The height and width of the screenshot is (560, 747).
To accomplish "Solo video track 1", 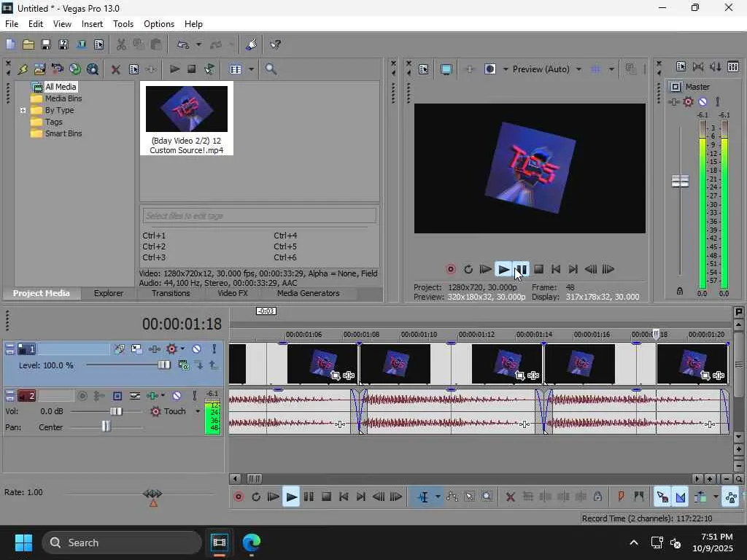I will point(214,349).
